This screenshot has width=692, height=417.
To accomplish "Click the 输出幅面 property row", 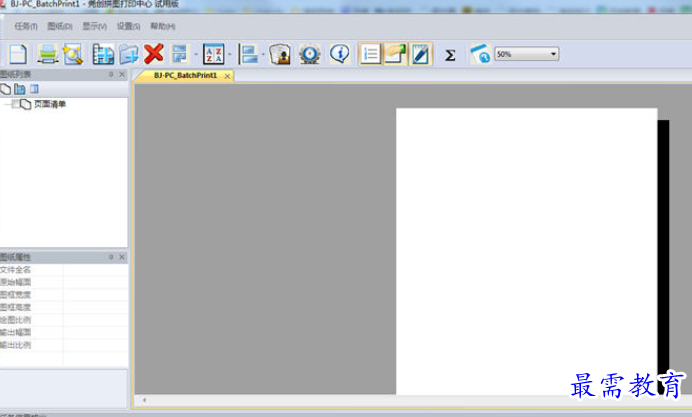I will [64, 332].
